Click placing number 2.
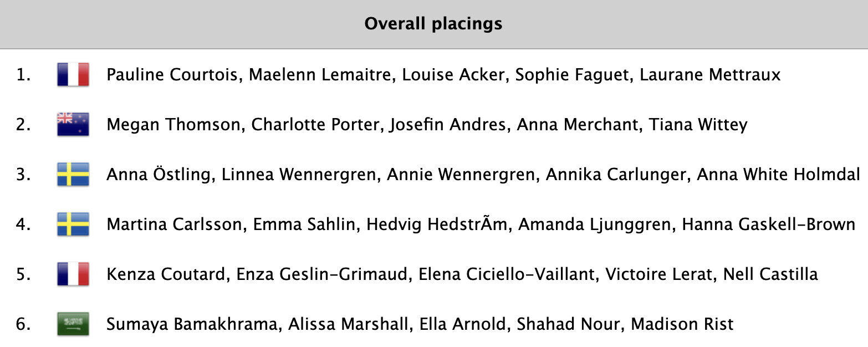868x347 pixels. pyautogui.click(x=24, y=125)
